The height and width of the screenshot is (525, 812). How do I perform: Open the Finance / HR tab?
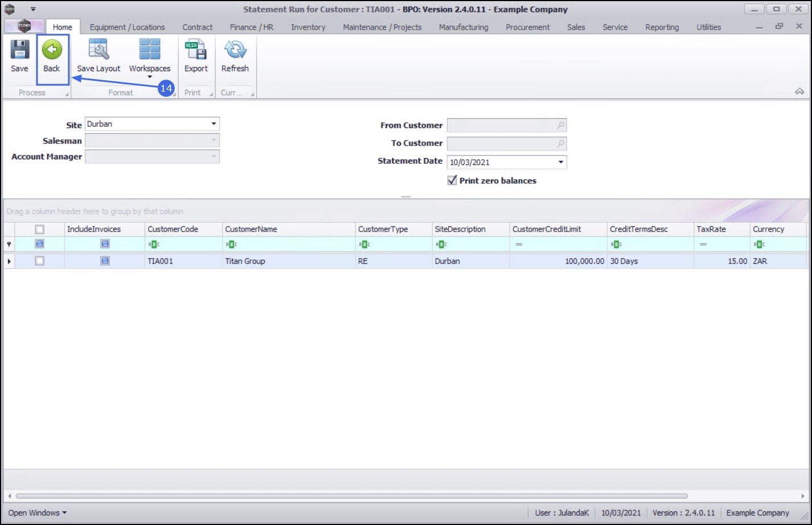click(252, 27)
